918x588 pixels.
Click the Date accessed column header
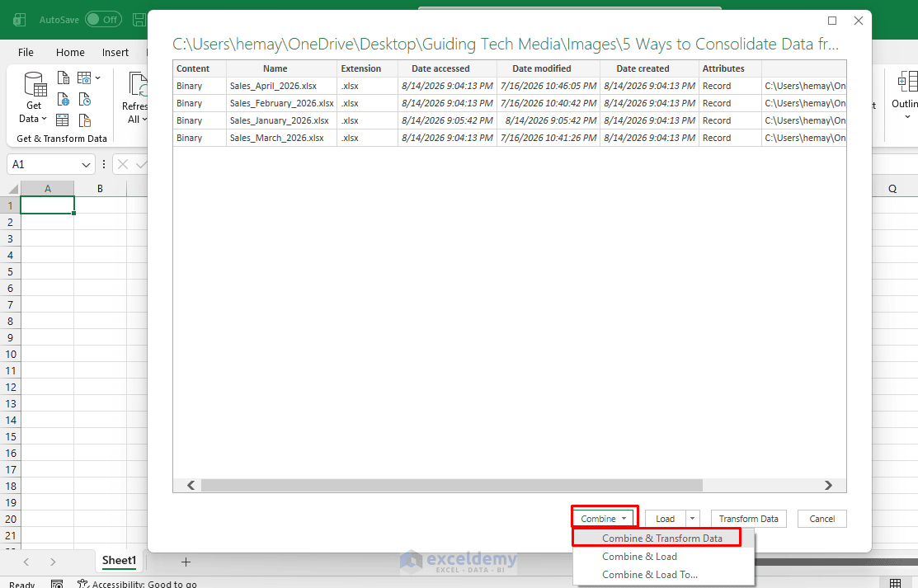coord(447,68)
